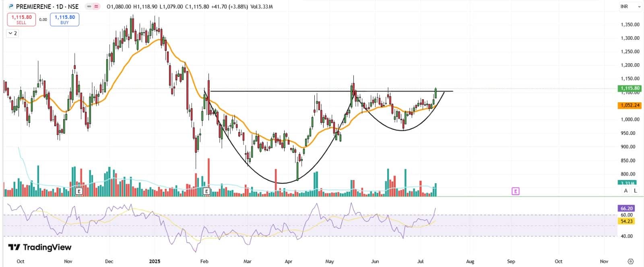
Task: Open the INR currency dropdown
Action: click(630, 6)
